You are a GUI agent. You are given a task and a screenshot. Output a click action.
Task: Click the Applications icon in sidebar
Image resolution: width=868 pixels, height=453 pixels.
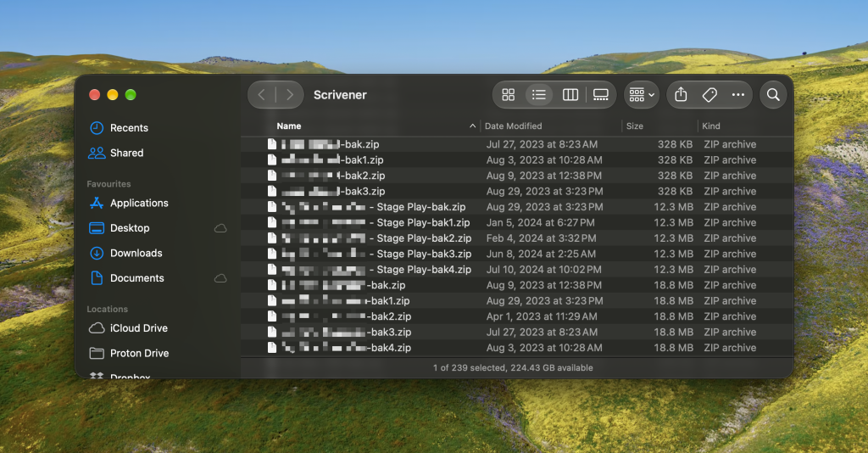[x=97, y=204]
